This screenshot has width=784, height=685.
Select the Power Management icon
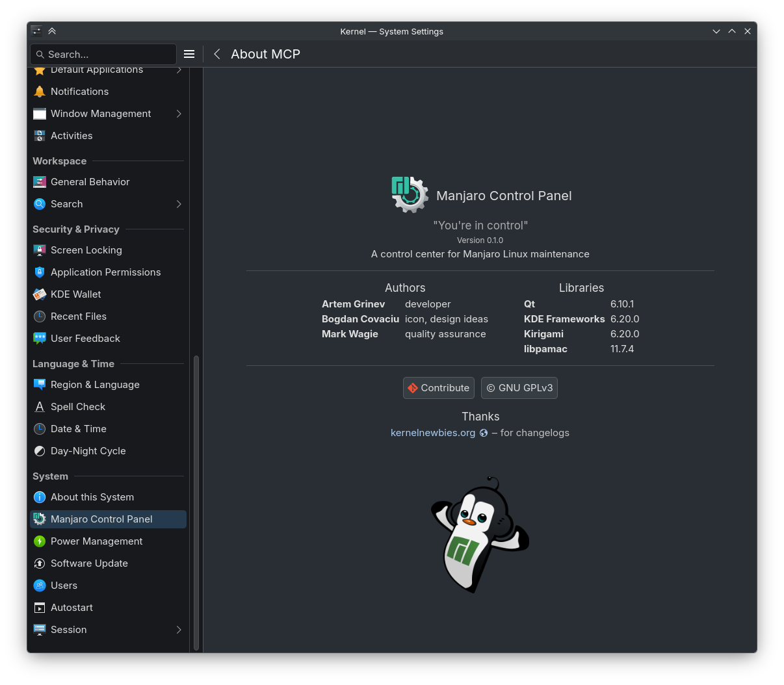tap(40, 541)
